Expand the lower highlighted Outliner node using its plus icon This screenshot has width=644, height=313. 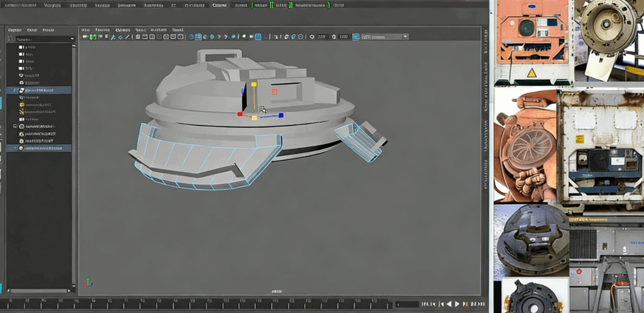15,148
